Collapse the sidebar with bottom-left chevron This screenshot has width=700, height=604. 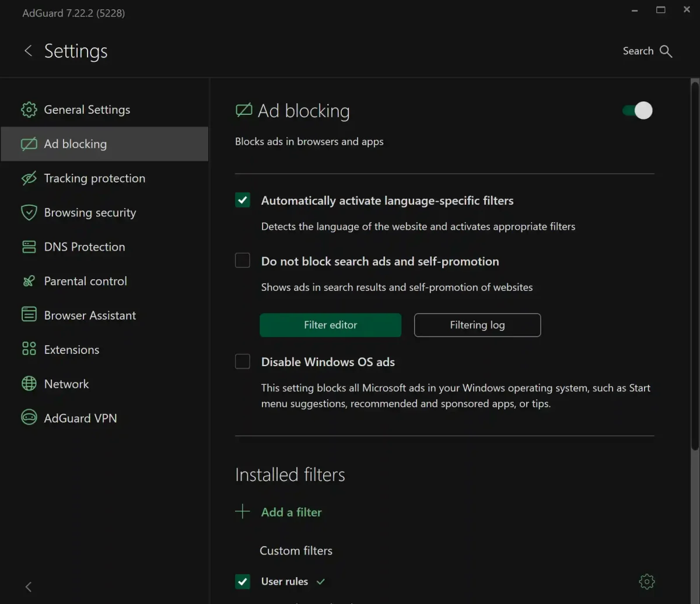pos(28,587)
